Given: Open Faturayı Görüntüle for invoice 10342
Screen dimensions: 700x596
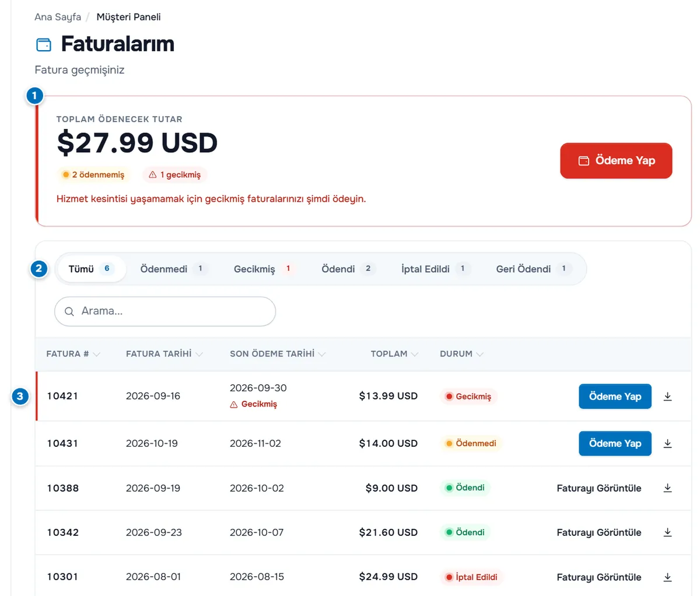Looking at the screenshot, I should coord(599,532).
